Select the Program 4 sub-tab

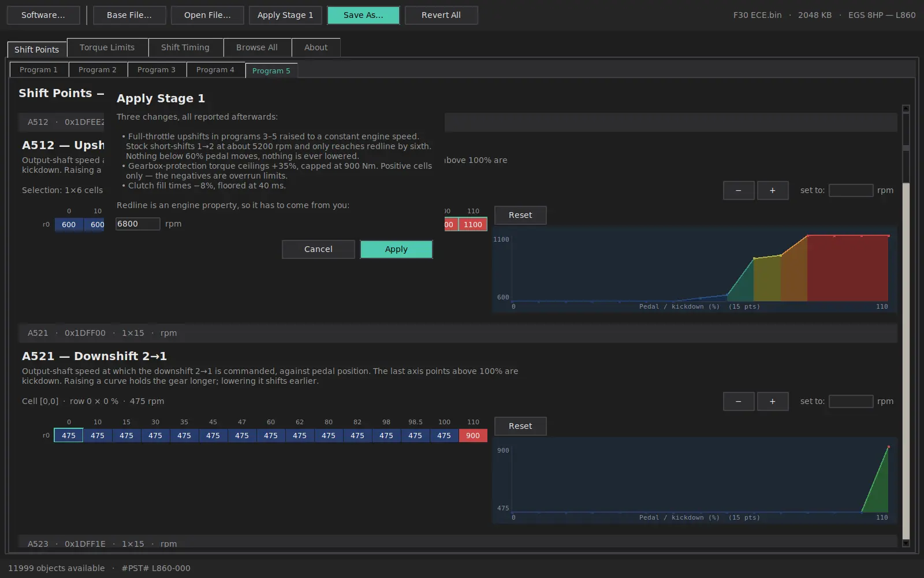coord(215,69)
